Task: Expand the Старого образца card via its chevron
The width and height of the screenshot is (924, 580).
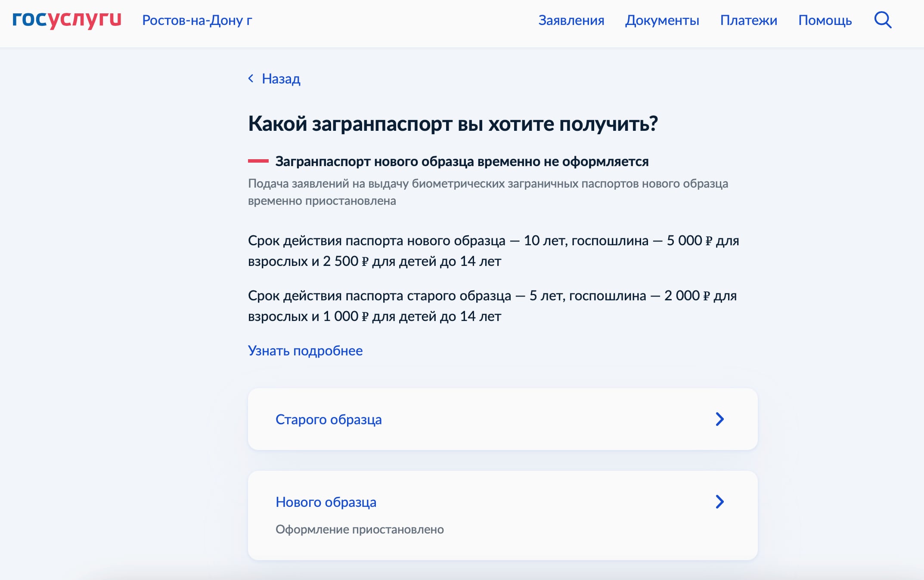Action: coord(719,419)
